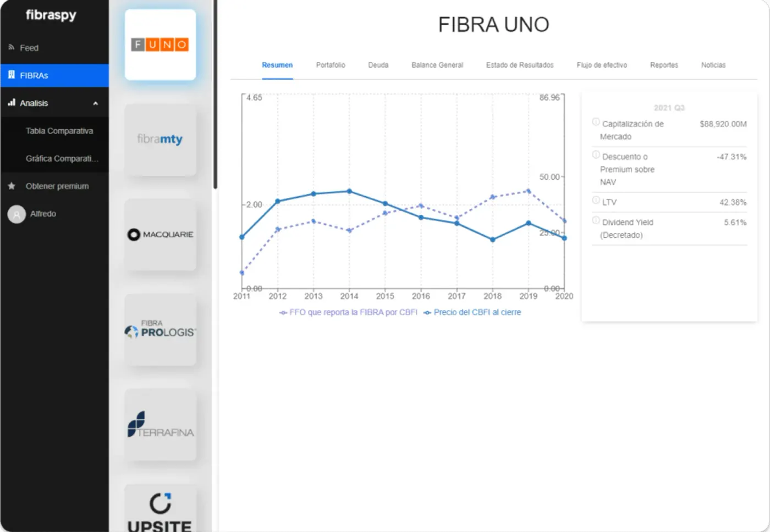Open the Flujo de efectivo tab
The image size is (770, 532).
(602, 65)
